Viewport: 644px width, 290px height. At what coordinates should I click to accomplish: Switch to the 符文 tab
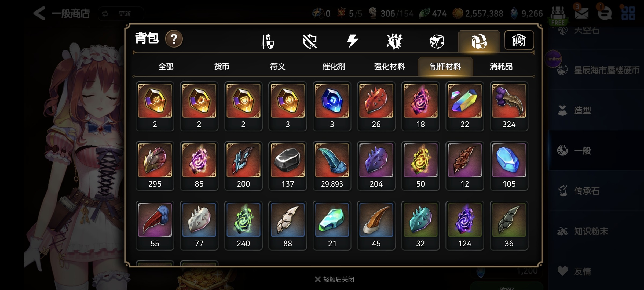278,66
